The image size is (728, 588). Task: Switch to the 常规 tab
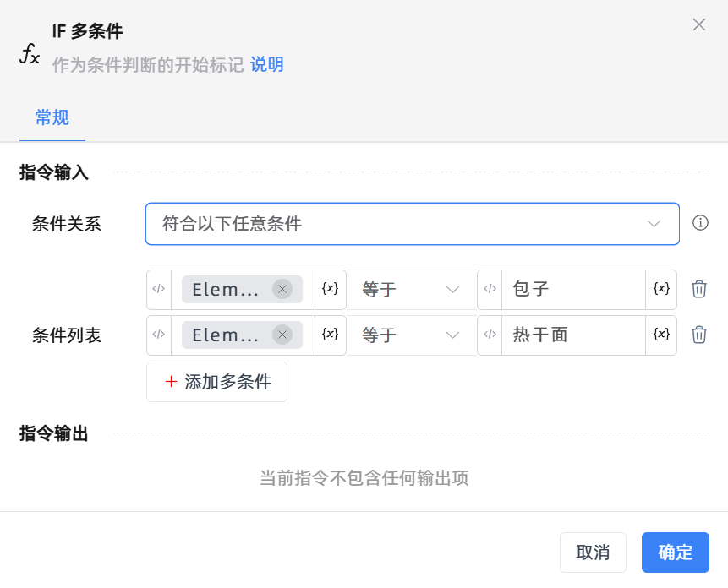point(52,118)
